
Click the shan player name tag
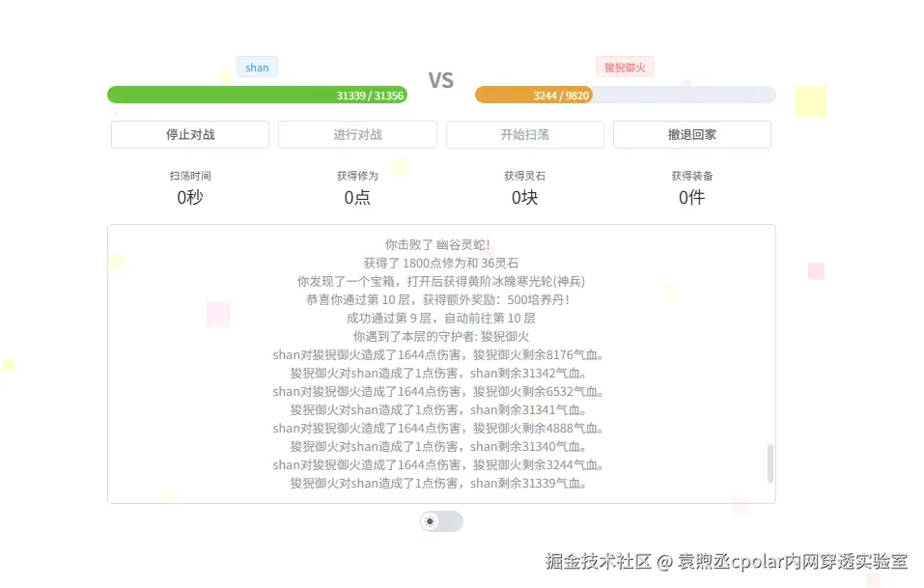pos(257,68)
